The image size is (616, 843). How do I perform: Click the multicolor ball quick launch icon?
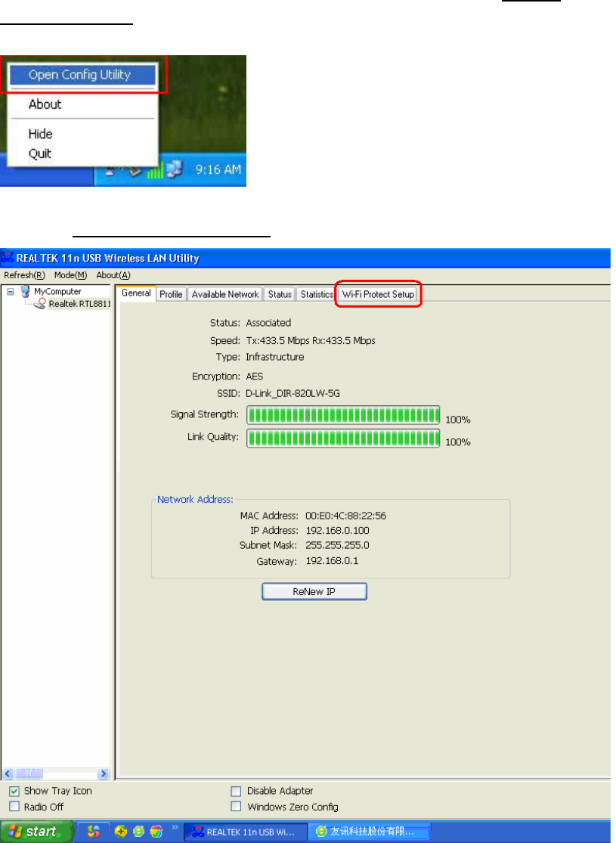point(156,831)
